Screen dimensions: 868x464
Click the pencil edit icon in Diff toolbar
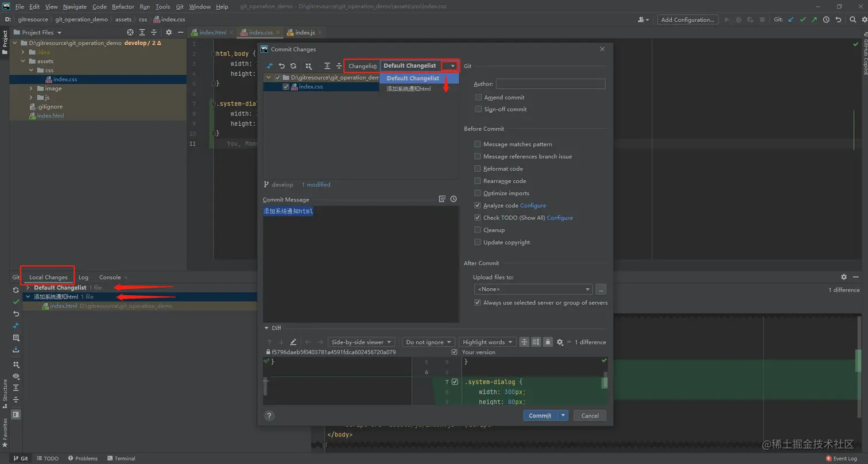point(293,342)
